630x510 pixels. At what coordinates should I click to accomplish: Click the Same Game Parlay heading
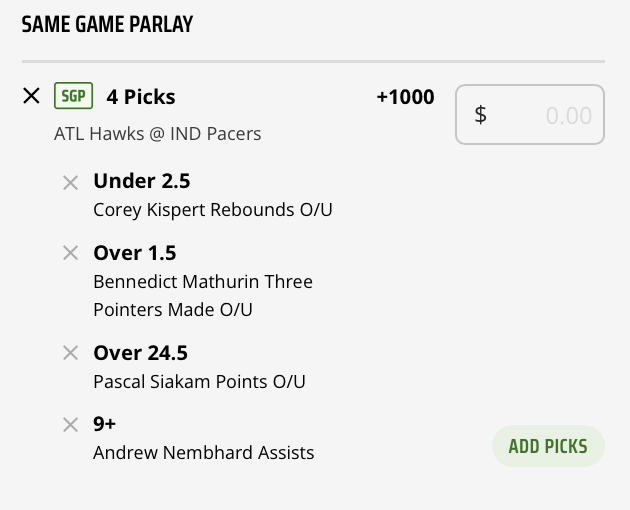(107, 25)
